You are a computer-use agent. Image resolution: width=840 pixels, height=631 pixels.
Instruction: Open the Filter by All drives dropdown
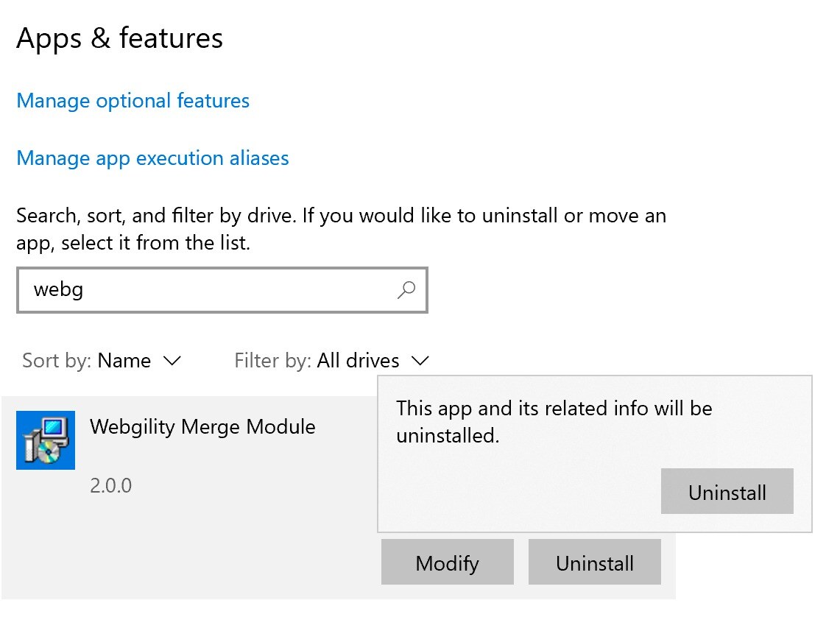tap(332, 361)
